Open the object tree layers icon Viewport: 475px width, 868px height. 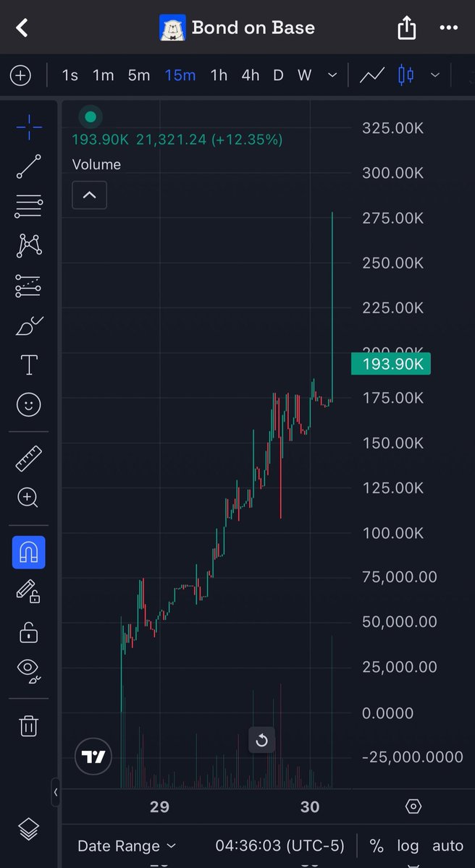point(29,829)
